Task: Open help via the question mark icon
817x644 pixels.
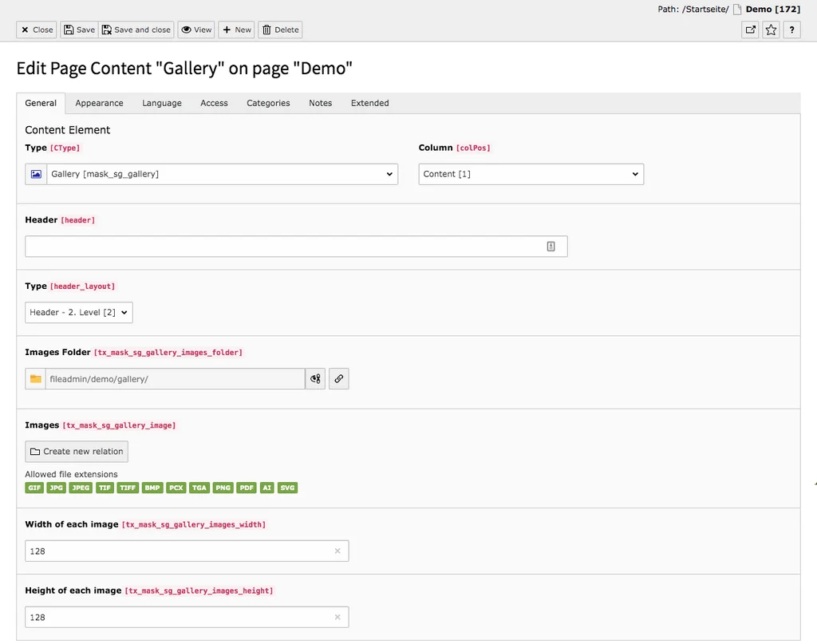Action: pyautogui.click(x=791, y=29)
